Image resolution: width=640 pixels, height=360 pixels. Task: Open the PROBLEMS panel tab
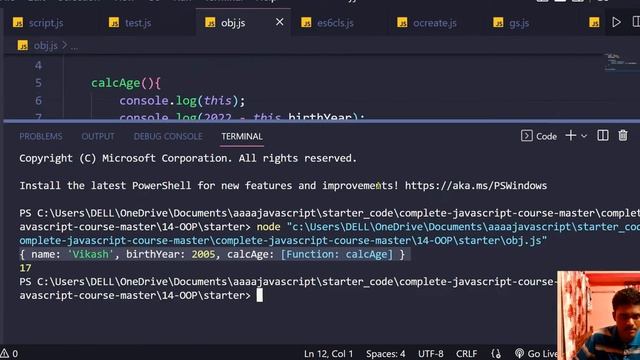(41, 136)
